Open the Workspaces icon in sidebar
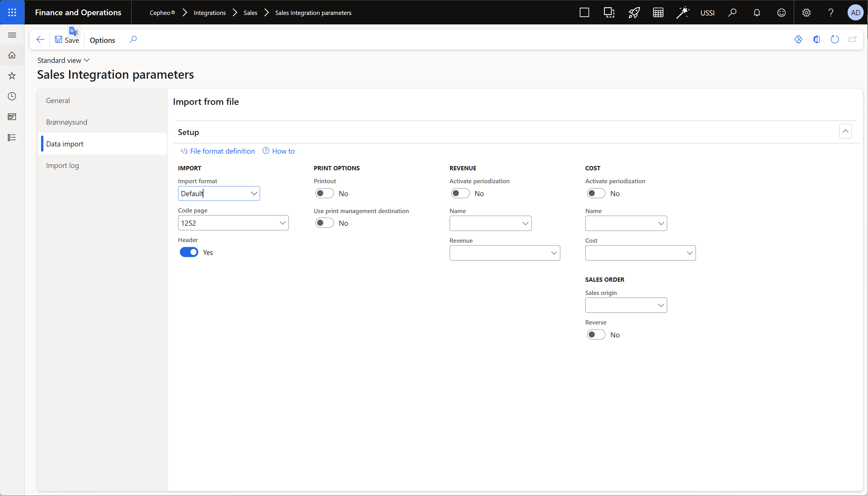The image size is (868, 496). 12,117
